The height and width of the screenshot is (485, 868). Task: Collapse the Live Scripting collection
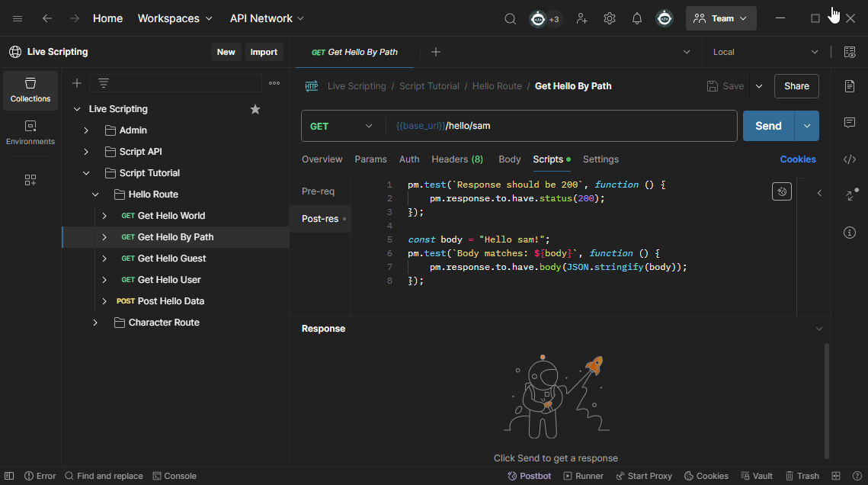point(77,109)
